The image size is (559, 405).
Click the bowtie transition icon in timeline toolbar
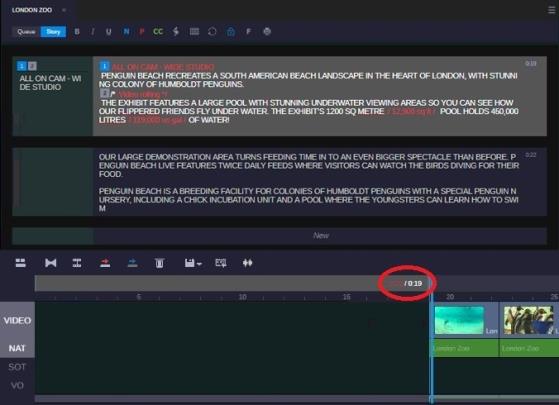click(x=51, y=263)
